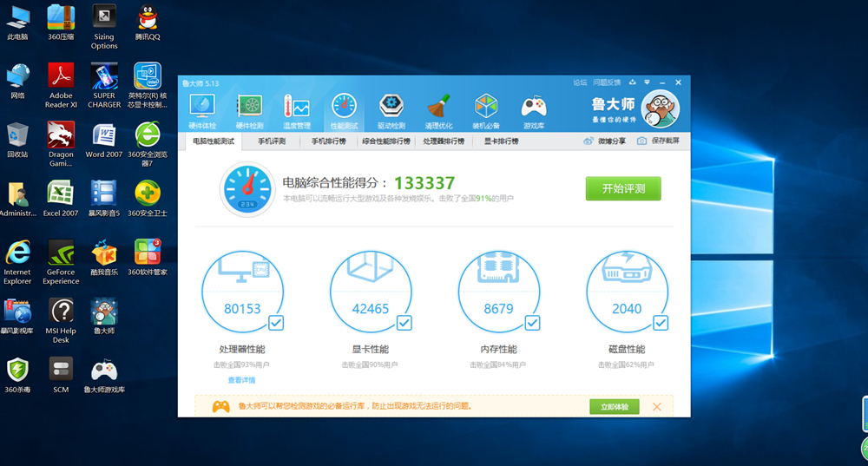Click the green 立即体验 button

pyautogui.click(x=614, y=406)
